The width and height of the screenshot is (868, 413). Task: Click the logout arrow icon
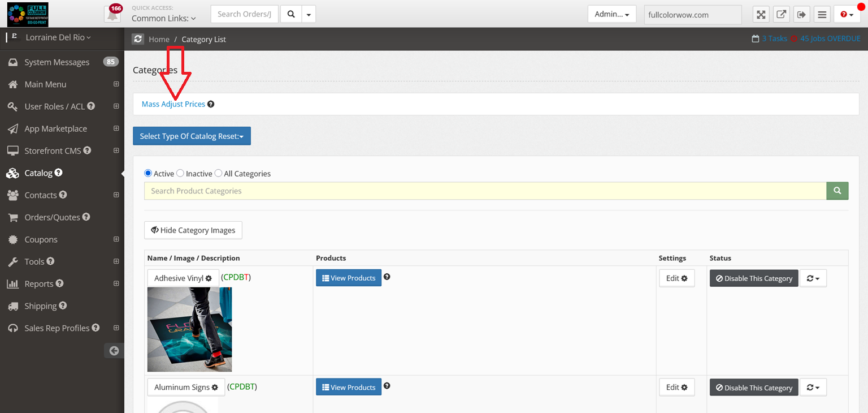[801, 15]
